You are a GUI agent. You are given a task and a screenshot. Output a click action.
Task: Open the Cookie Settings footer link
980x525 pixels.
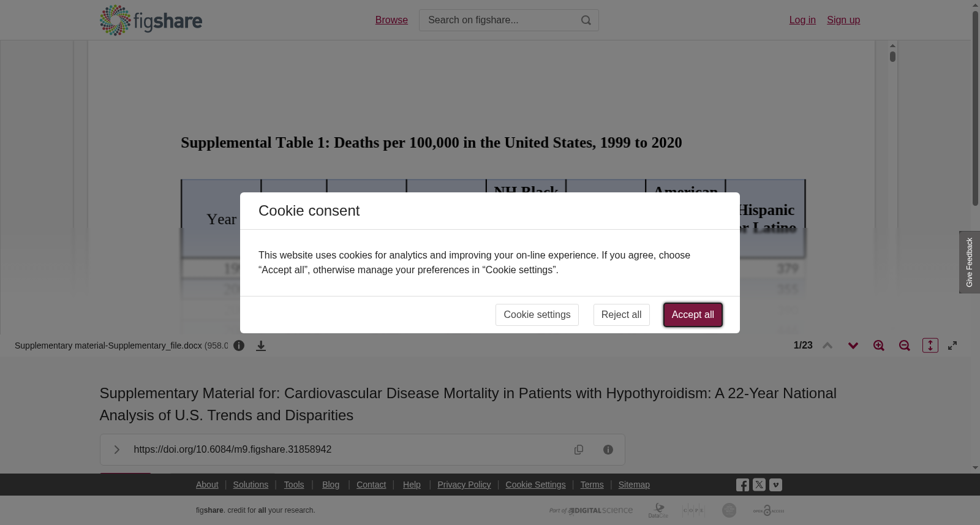(535, 485)
